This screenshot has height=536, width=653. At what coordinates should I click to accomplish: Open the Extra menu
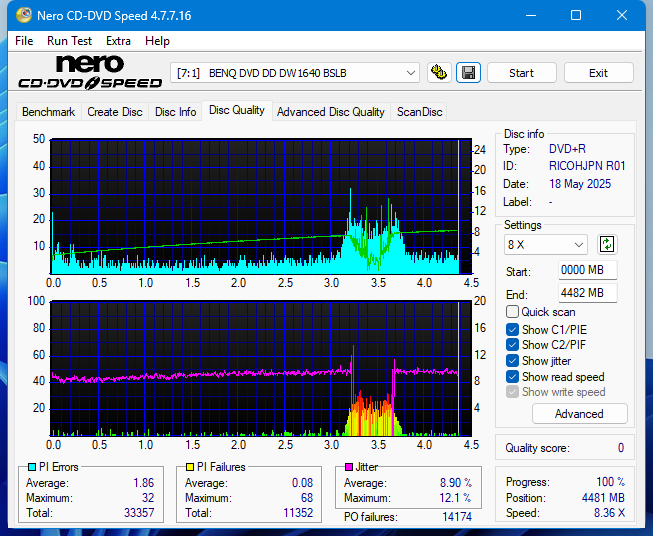[x=118, y=41]
